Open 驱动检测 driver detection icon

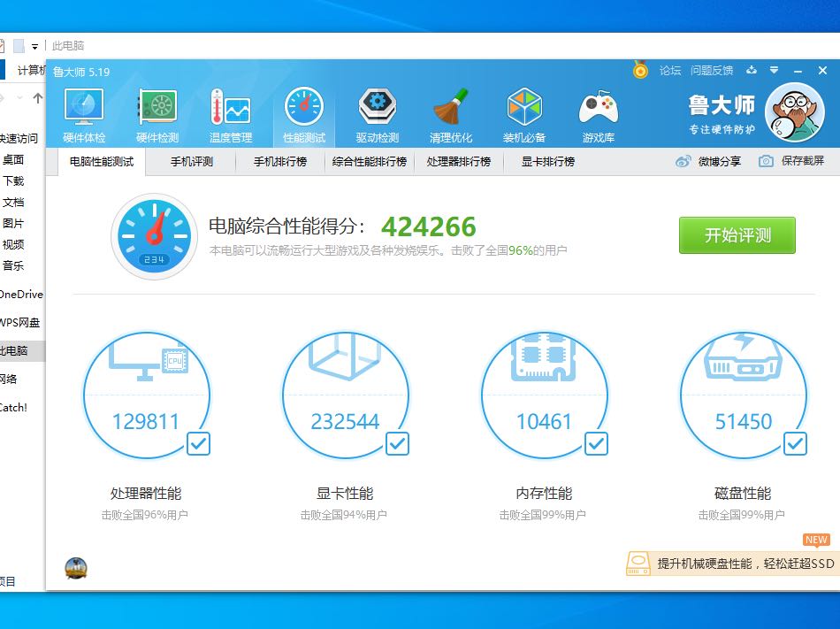378,107
